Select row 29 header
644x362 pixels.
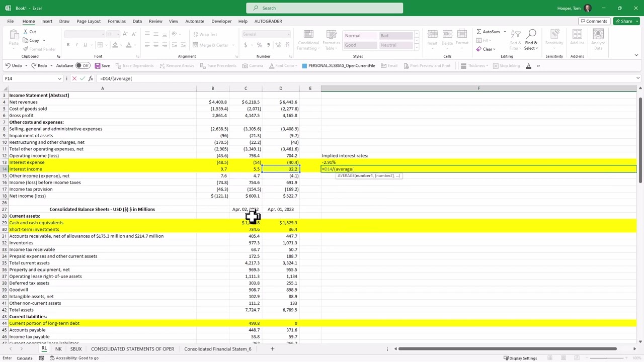(x=4, y=223)
